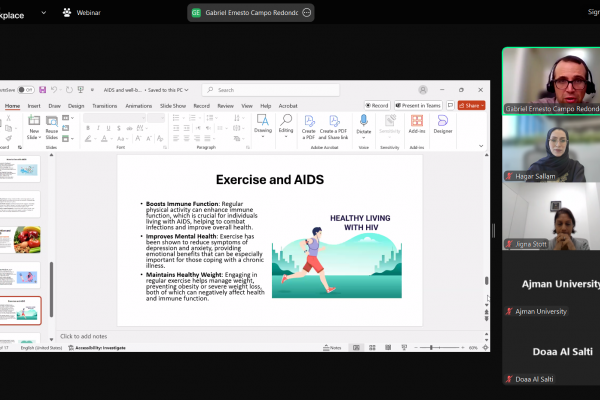Open the Insert ribbon tab
The width and height of the screenshot is (600, 400).
tap(34, 106)
